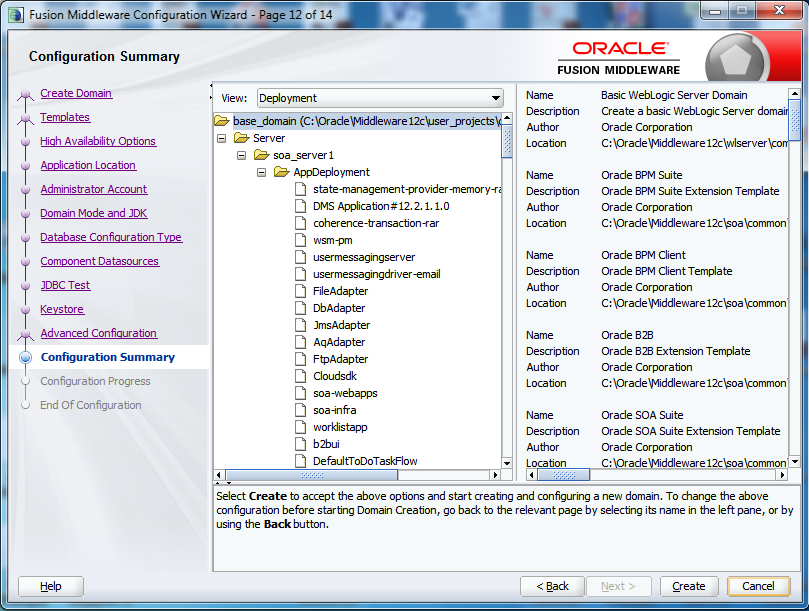Cancel the configuration wizard

[x=758, y=586]
